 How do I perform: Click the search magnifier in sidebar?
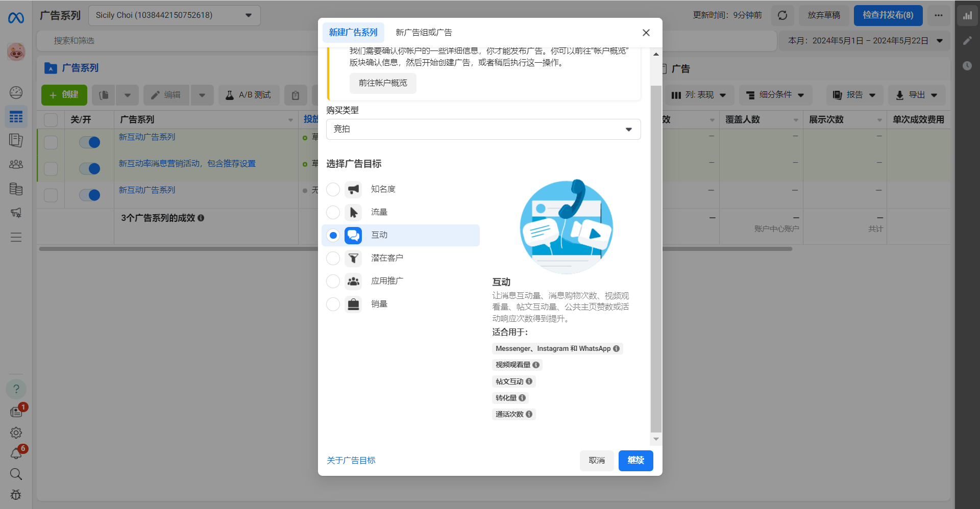click(x=16, y=474)
